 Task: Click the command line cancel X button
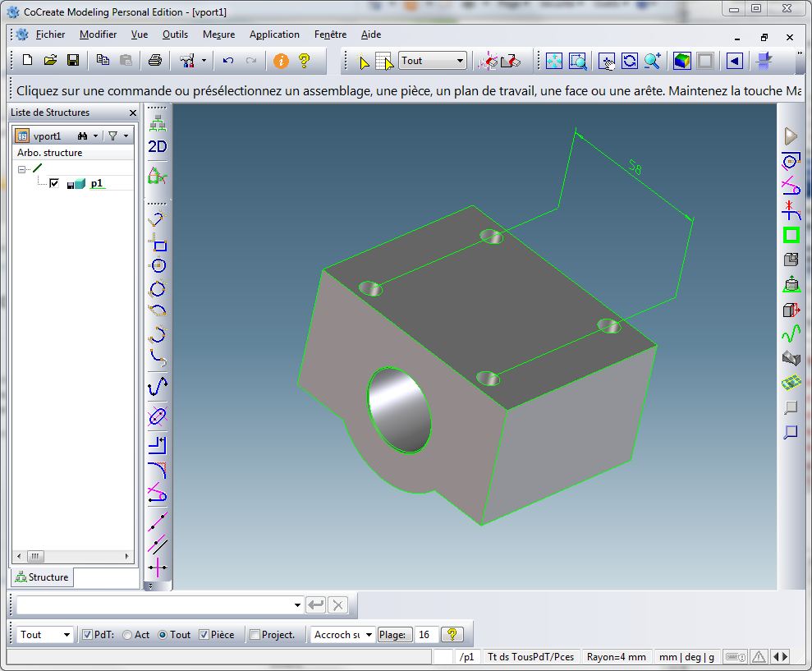(x=338, y=604)
